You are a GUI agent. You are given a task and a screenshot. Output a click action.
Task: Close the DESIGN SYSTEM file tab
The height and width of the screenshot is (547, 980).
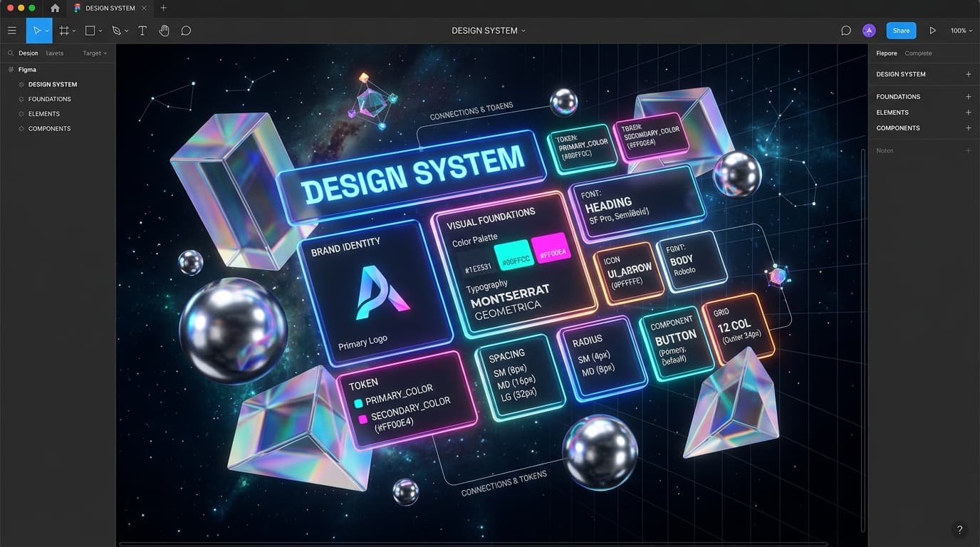pos(144,8)
